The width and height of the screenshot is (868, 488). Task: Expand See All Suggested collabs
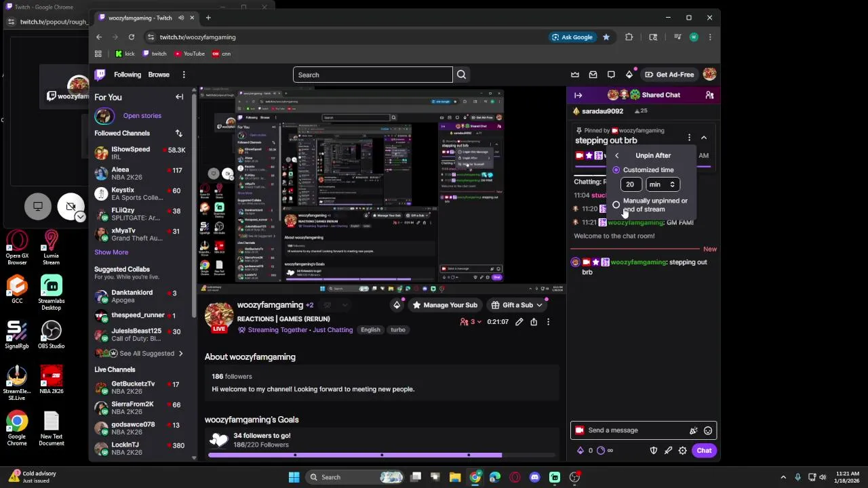(x=141, y=353)
